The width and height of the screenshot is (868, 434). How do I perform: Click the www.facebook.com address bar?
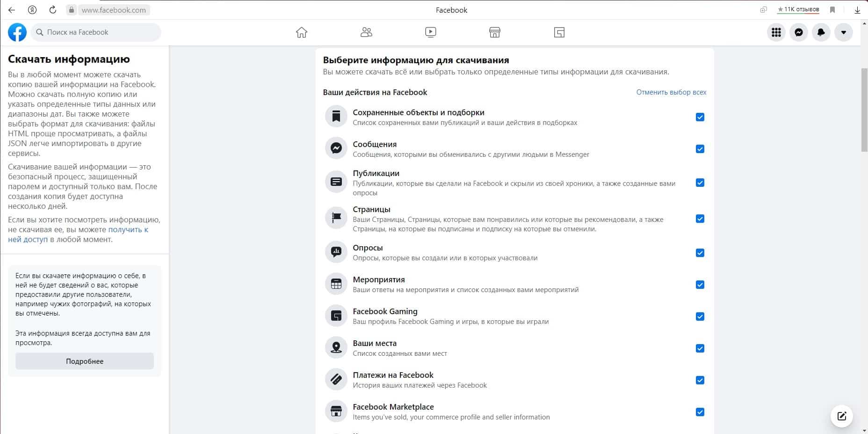[x=114, y=10]
